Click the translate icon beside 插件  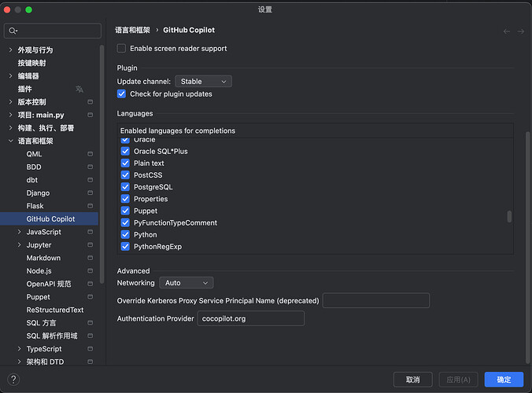click(x=79, y=89)
